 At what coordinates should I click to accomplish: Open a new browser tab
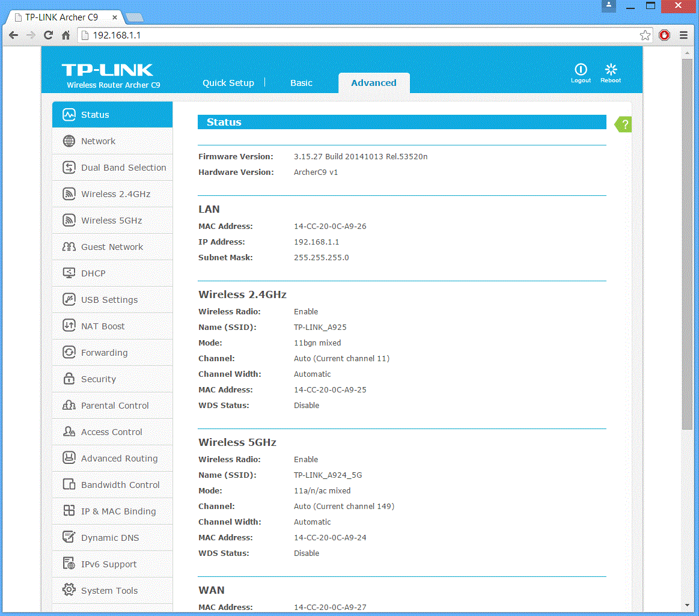coord(135,17)
